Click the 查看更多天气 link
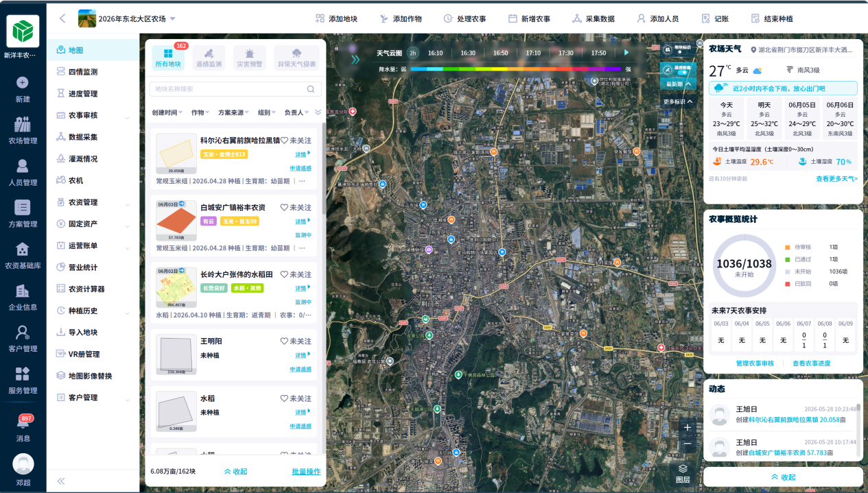This screenshot has width=868, height=493. tap(836, 178)
